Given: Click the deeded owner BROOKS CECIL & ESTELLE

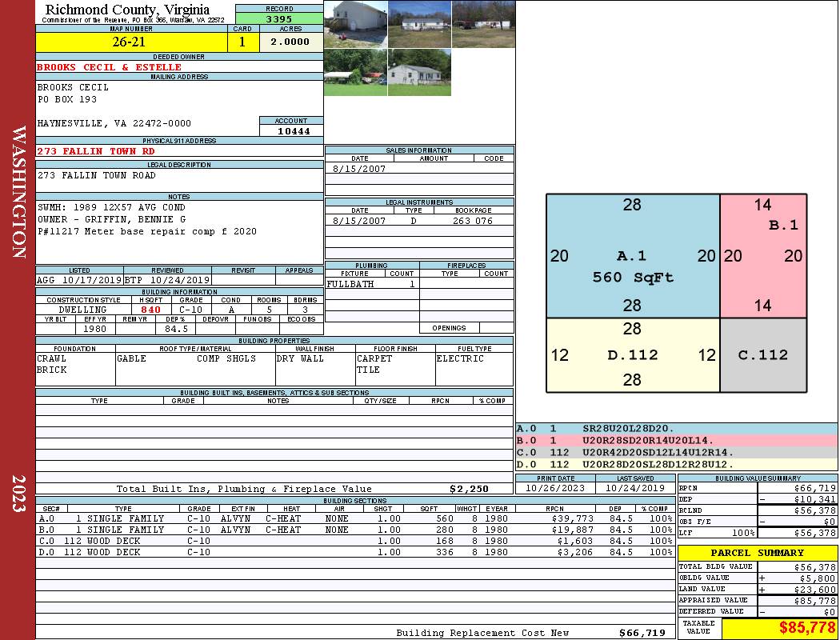Looking at the screenshot, I should (110, 67).
